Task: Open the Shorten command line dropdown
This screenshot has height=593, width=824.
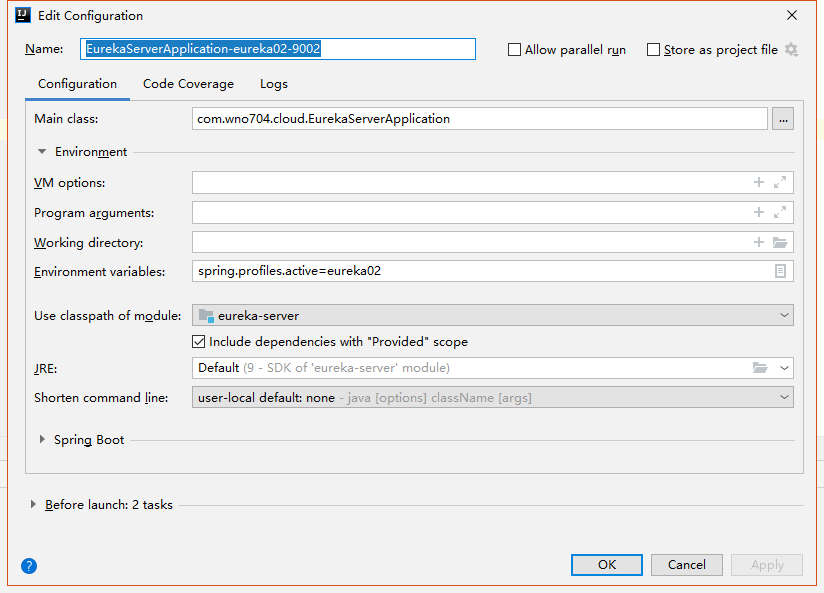Action: point(492,398)
